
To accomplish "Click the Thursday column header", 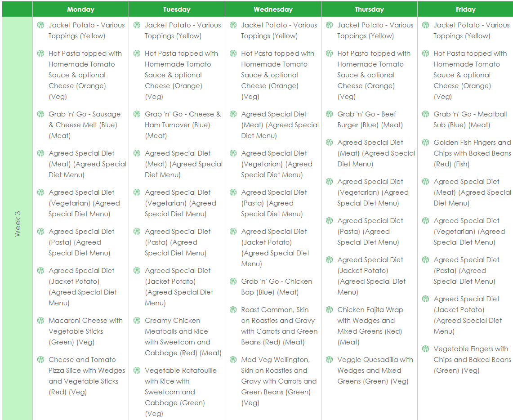I will point(369,9).
